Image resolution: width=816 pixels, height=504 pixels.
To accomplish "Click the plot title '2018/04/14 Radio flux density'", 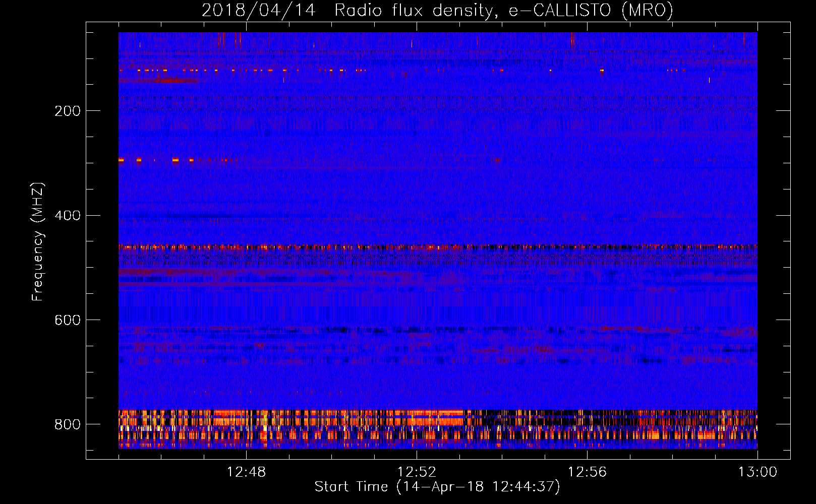I will (437, 11).
